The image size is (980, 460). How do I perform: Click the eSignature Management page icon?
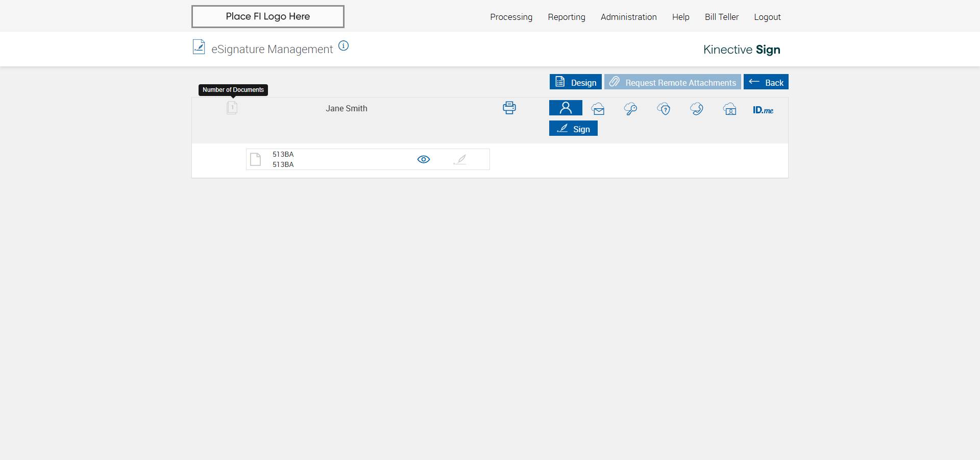pyautogui.click(x=199, y=47)
